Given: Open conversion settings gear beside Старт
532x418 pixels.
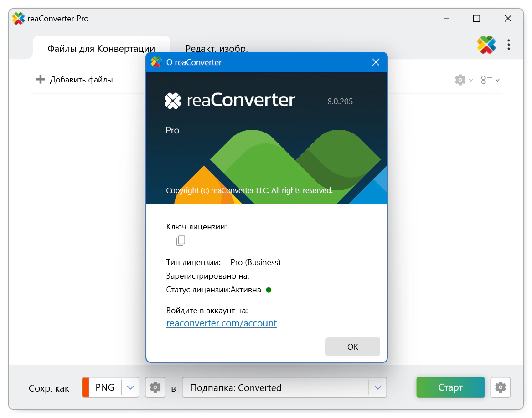Looking at the screenshot, I should pyautogui.click(x=501, y=387).
